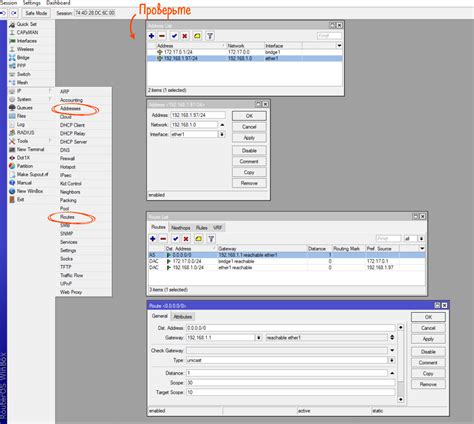This screenshot has width=474, height=424.
Task: Click the yellow comment icon in Route List
Action: [199, 239]
